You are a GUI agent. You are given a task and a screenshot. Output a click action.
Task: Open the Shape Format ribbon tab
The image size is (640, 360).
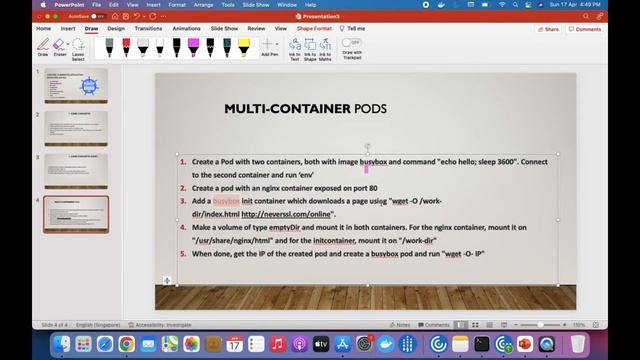click(314, 29)
